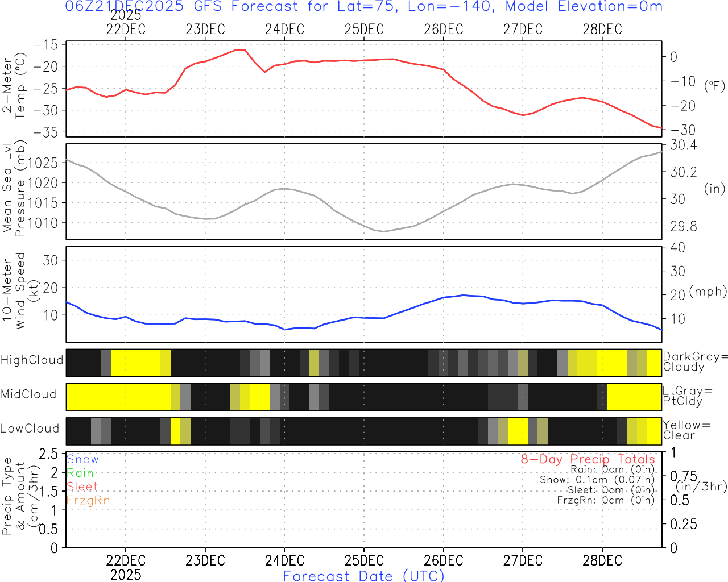
Task: Click the LowCloud row label
Action: coord(30,429)
